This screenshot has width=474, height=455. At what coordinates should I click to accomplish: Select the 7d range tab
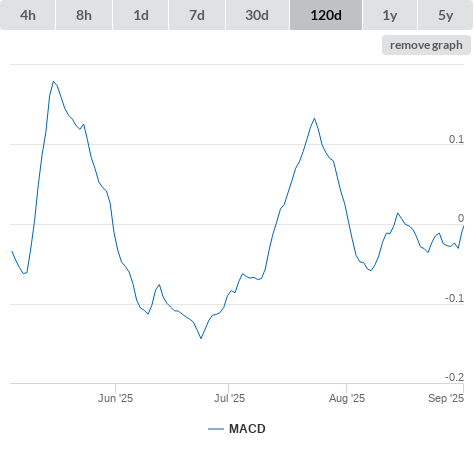click(197, 15)
